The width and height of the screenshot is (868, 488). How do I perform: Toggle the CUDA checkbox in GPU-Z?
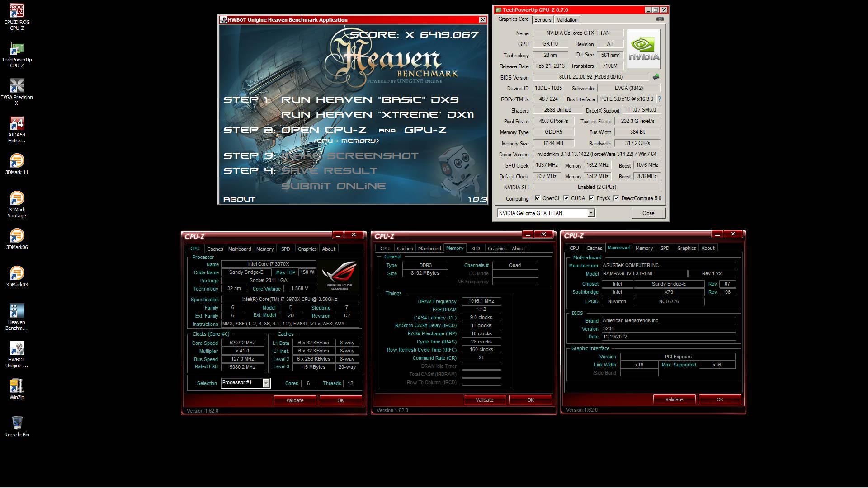click(x=566, y=198)
